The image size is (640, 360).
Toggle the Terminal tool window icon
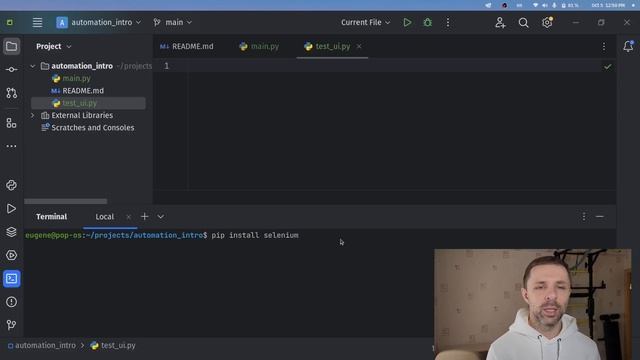click(11, 279)
